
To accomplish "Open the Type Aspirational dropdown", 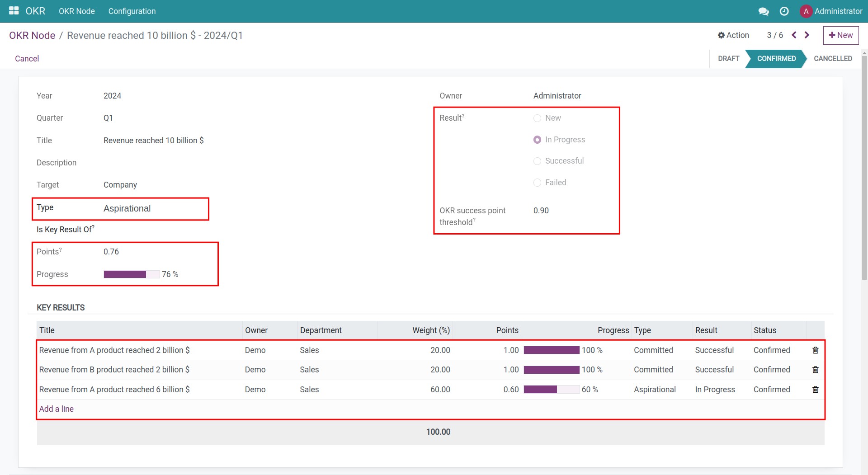I will point(127,208).
